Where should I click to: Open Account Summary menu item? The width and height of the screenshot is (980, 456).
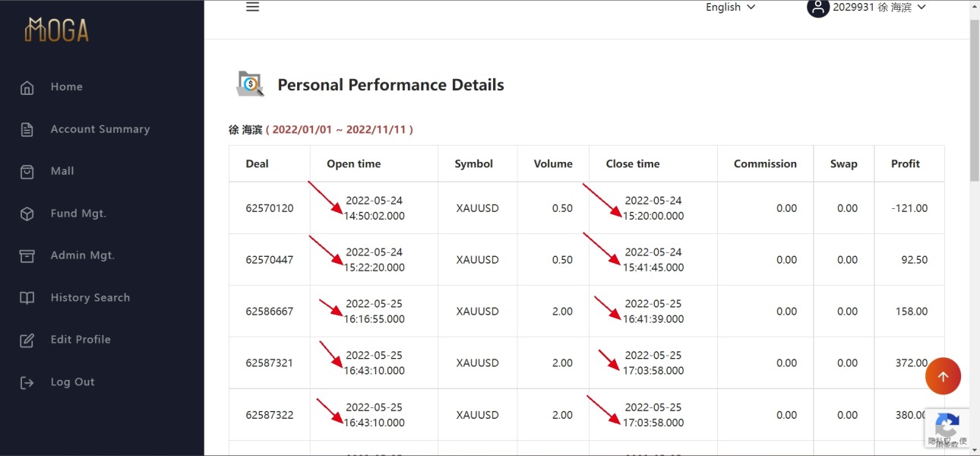100,129
